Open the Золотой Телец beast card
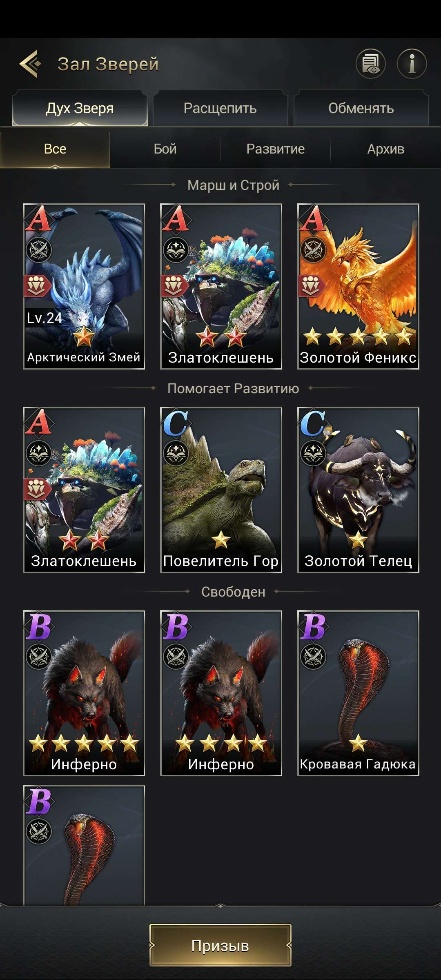 point(358,490)
